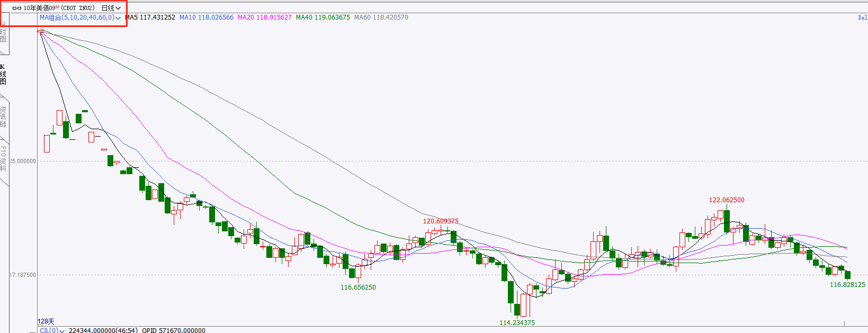Click the 116.828125 latest price label
868x333 pixels.
click(847, 285)
